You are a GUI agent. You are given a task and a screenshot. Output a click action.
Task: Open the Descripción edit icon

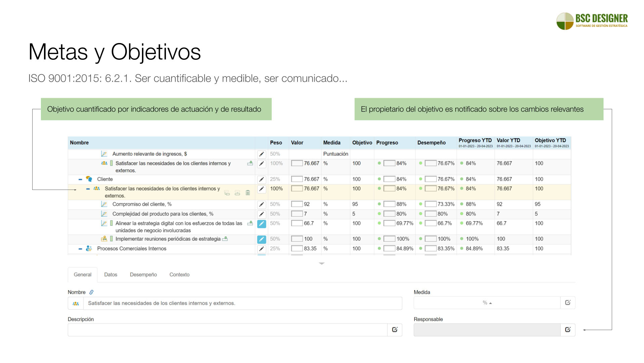click(x=395, y=330)
